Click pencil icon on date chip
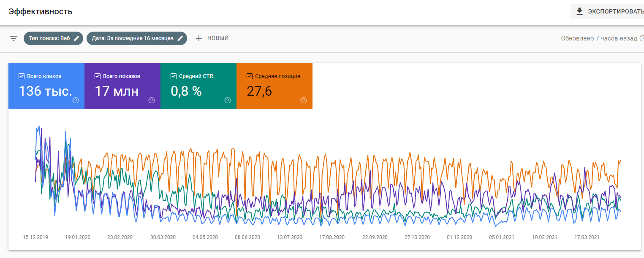The width and height of the screenshot is (644, 258). [180, 38]
